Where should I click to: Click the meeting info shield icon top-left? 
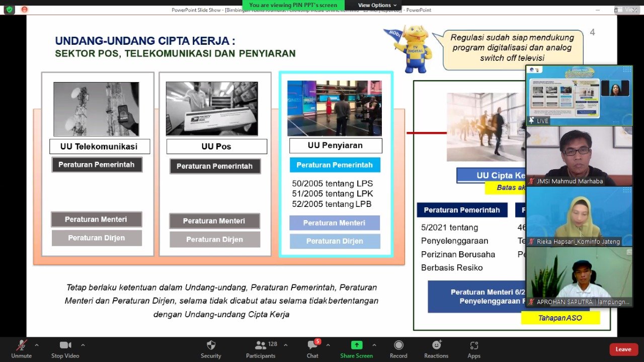tap(9, 9)
